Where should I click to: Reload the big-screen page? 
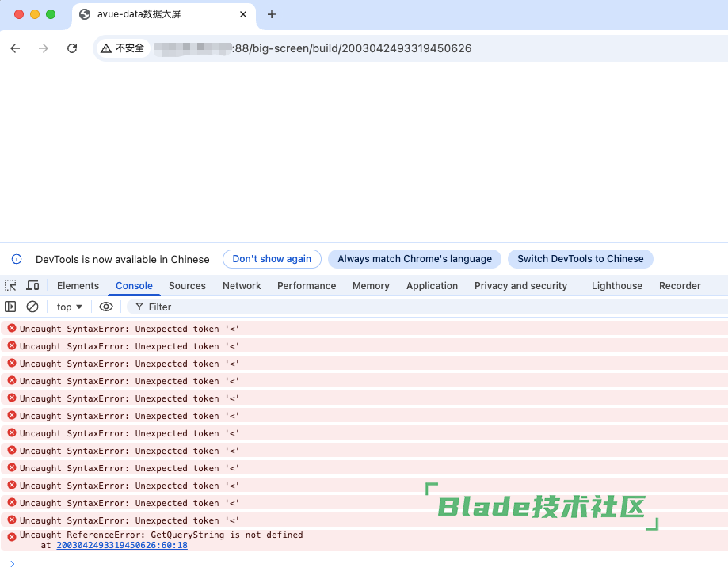pos(72,48)
